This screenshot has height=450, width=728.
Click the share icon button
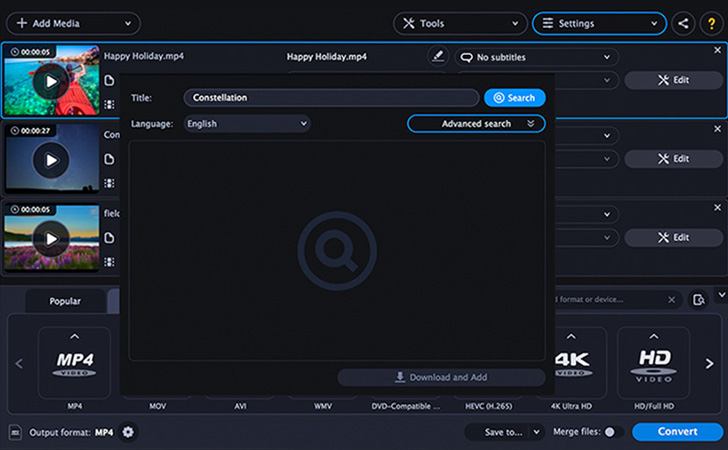(x=683, y=23)
